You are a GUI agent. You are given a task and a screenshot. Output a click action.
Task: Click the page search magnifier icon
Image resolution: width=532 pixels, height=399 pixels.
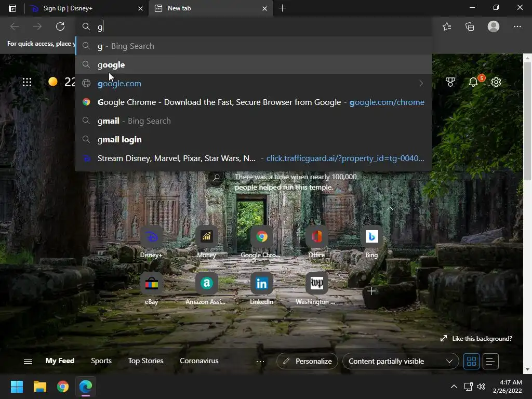click(216, 178)
